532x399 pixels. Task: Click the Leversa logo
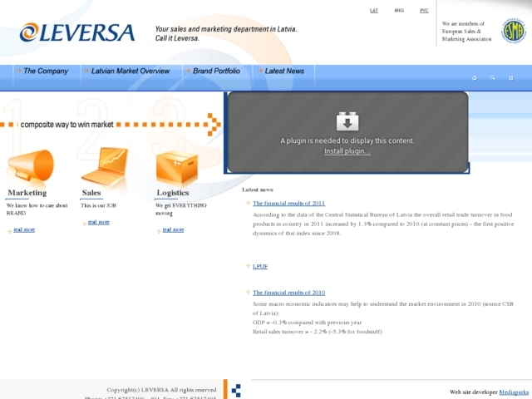point(76,32)
